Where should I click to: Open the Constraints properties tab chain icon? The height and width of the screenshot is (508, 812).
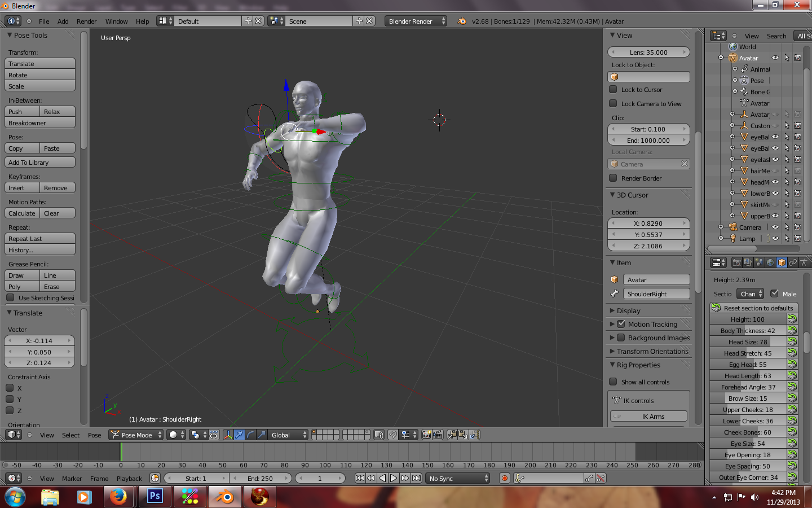coord(793,262)
